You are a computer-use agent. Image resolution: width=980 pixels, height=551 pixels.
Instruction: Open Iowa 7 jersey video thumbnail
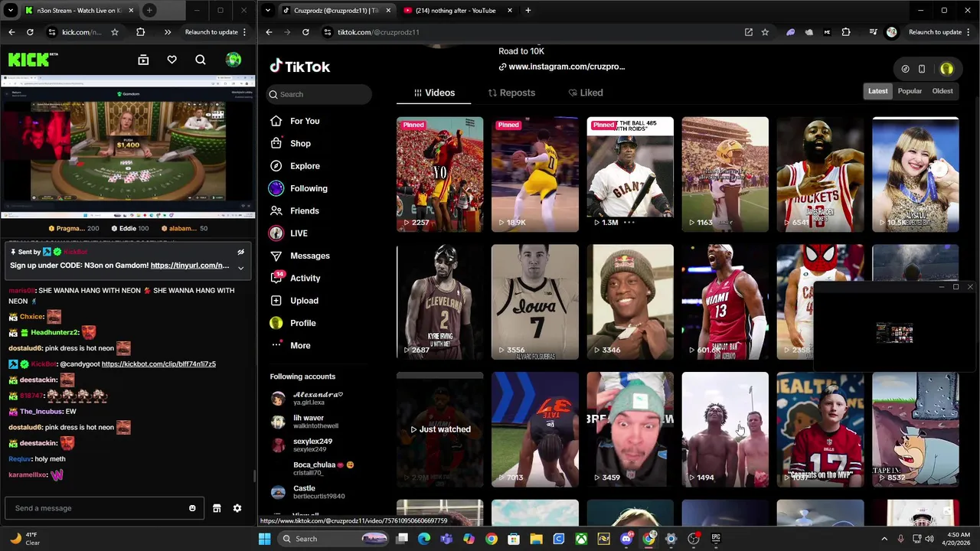click(535, 302)
